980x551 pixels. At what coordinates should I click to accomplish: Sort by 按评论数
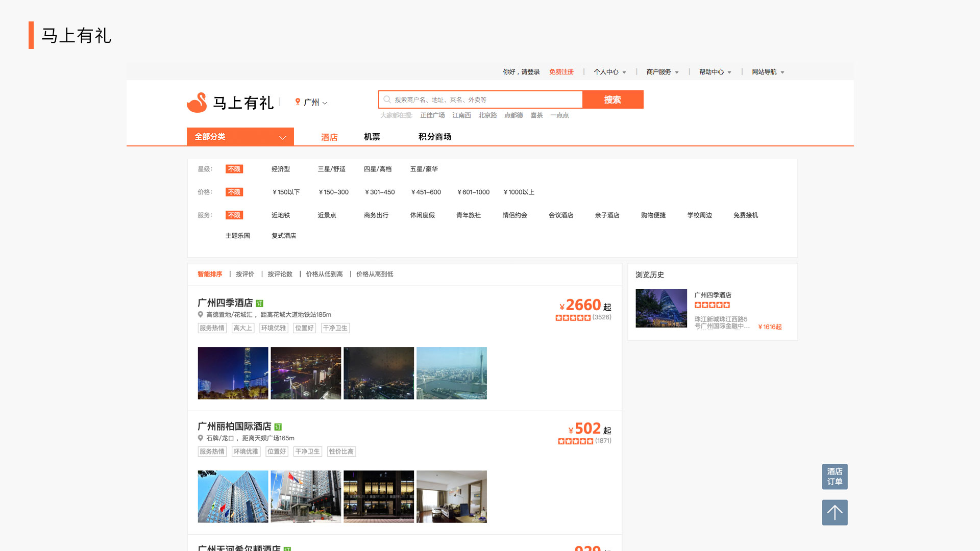tap(280, 274)
